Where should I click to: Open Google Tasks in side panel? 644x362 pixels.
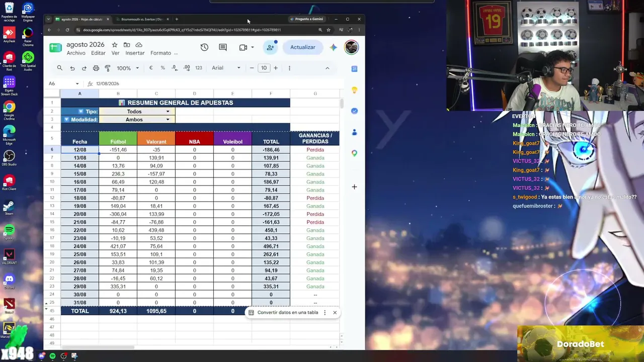354,111
